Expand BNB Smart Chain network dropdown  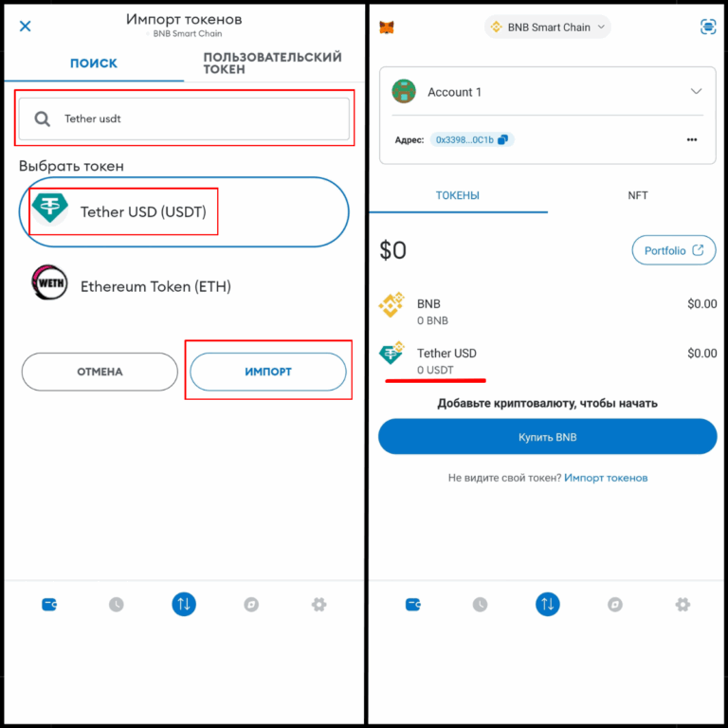pos(547,27)
